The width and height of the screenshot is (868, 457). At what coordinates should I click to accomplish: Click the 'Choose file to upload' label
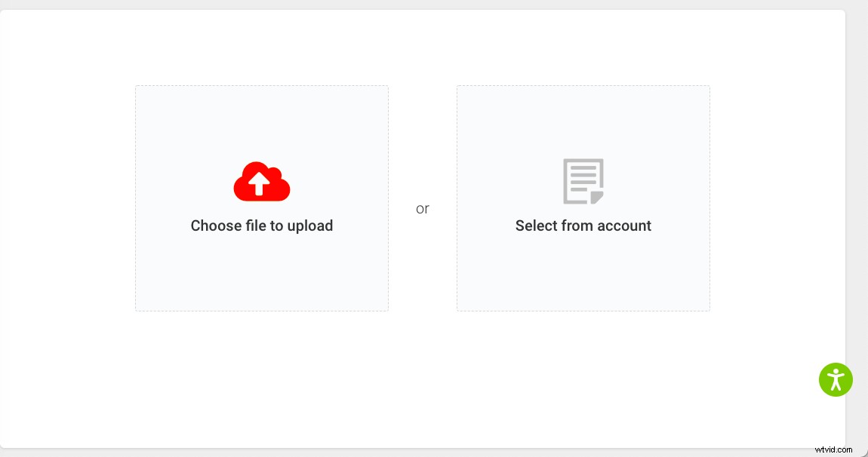coord(261,225)
